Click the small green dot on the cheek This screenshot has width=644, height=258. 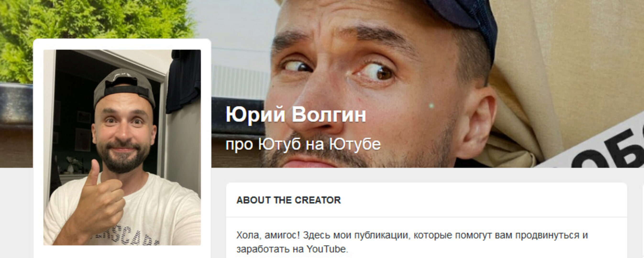[x=431, y=106]
